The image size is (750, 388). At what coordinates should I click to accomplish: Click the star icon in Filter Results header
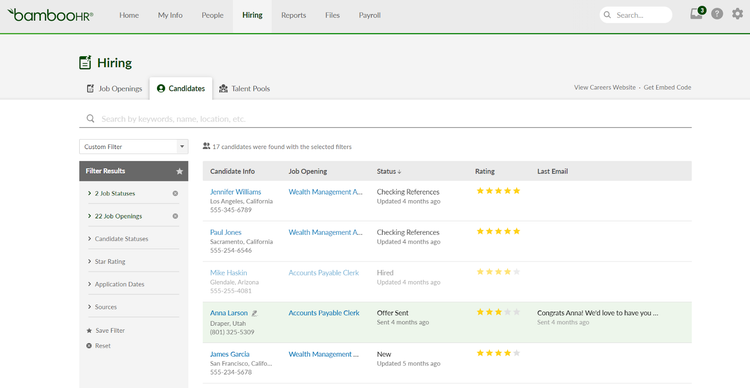tap(179, 171)
